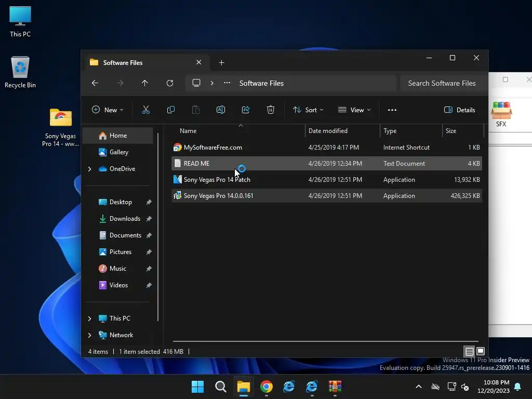Click the breadcrumb chevron after monitor icon
The image size is (532, 399).
[212, 83]
